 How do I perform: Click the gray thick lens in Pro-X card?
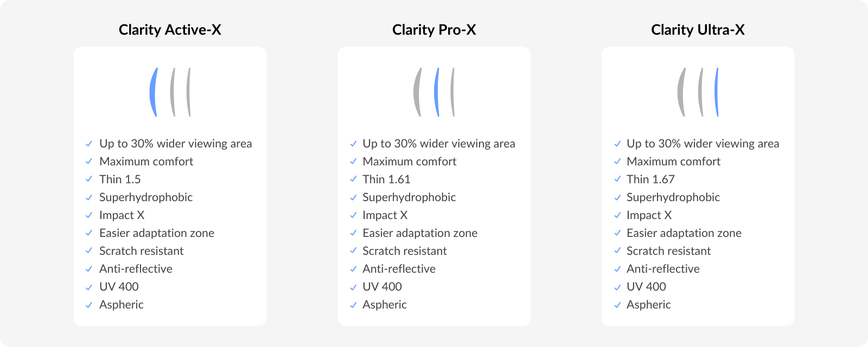417,92
